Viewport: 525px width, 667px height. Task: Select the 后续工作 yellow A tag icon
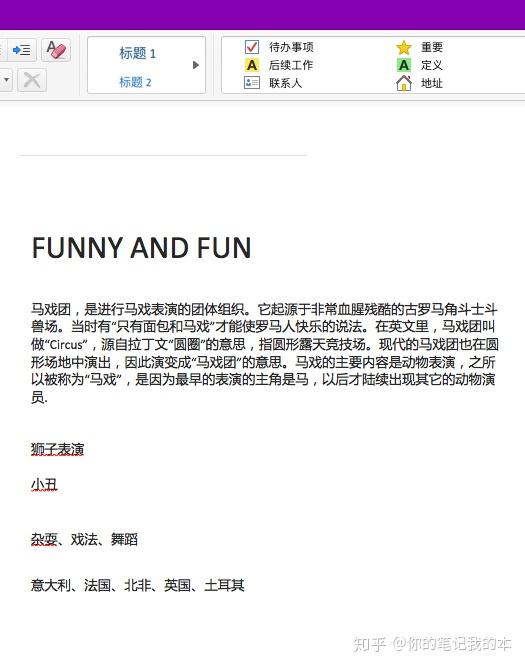click(x=252, y=65)
